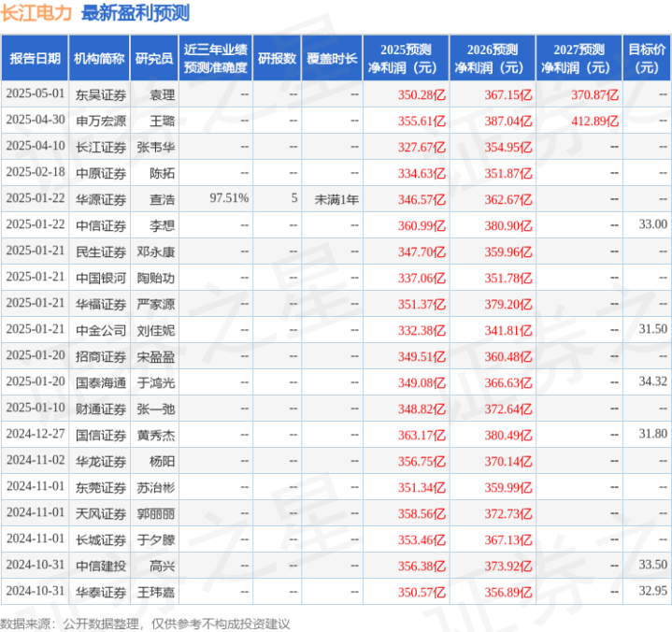The height and width of the screenshot is (632, 672).
Task: Click the 33.00 target price
Action: 652,224
